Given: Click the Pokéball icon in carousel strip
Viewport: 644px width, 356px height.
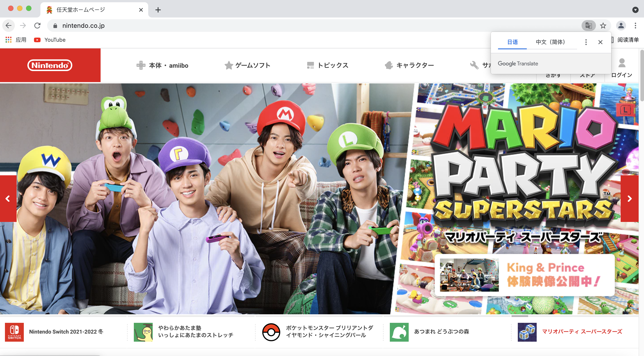Looking at the screenshot, I should pos(271,332).
